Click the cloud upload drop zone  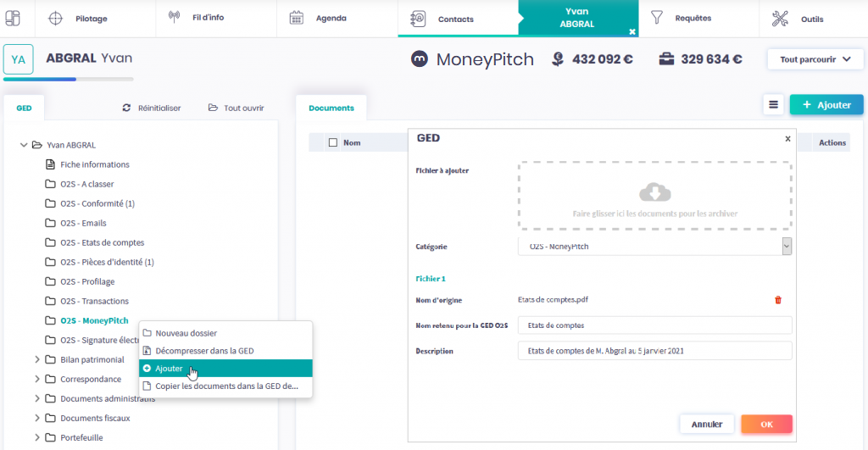click(654, 196)
